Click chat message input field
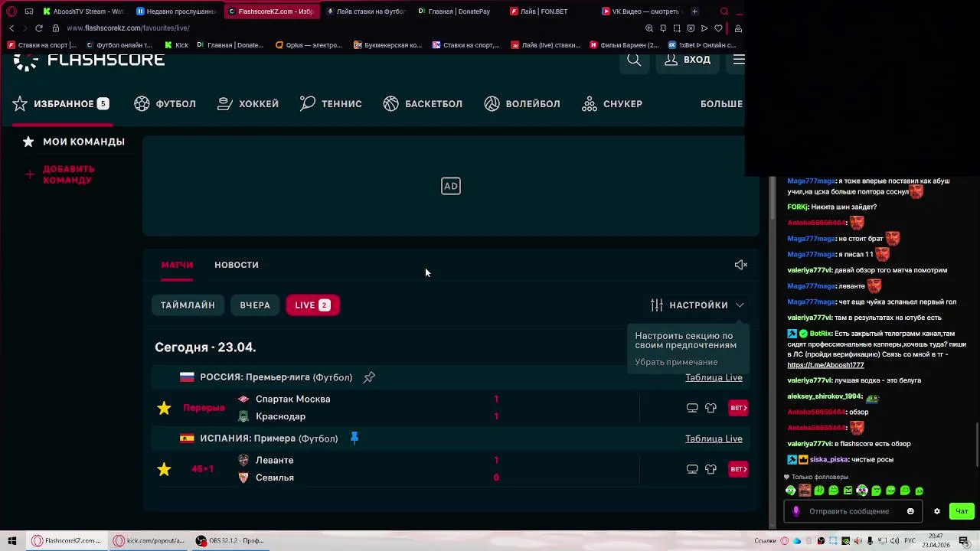Screen dimensions: 980x551 point(854,511)
